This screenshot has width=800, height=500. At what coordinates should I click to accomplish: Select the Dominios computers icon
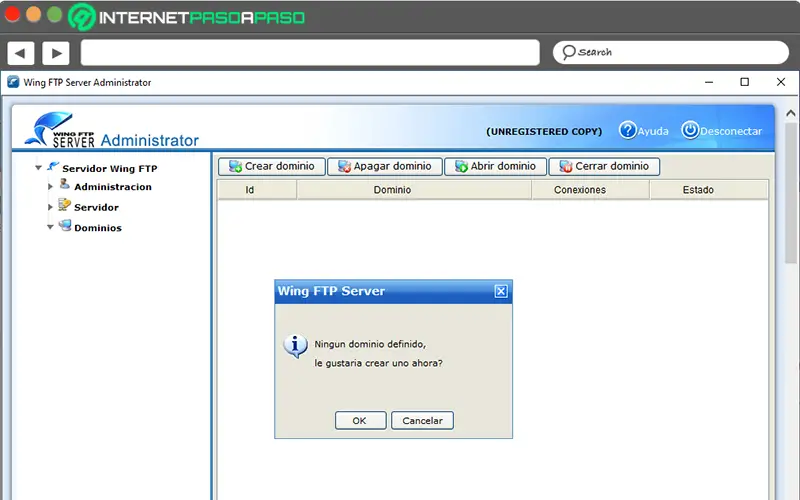coord(65,225)
